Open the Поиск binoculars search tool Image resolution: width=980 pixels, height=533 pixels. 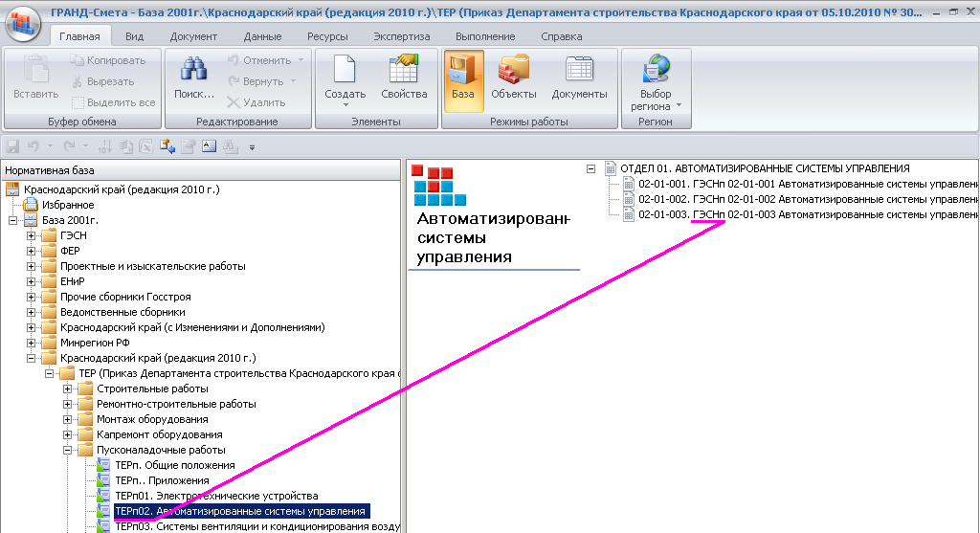tap(193, 78)
